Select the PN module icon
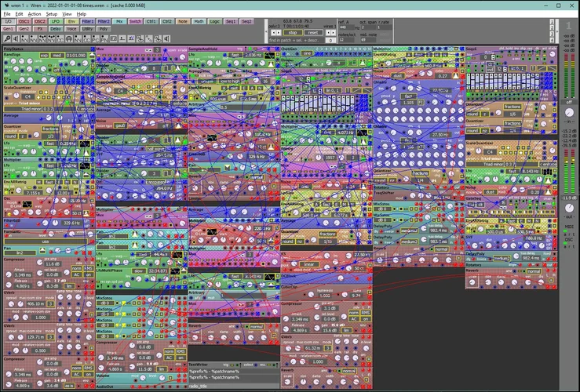Image resolution: width=580 pixels, height=392 pixels. click(104, 38)
